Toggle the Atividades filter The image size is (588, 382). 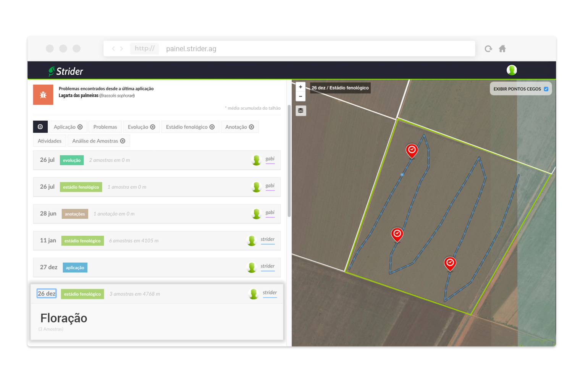50,141
